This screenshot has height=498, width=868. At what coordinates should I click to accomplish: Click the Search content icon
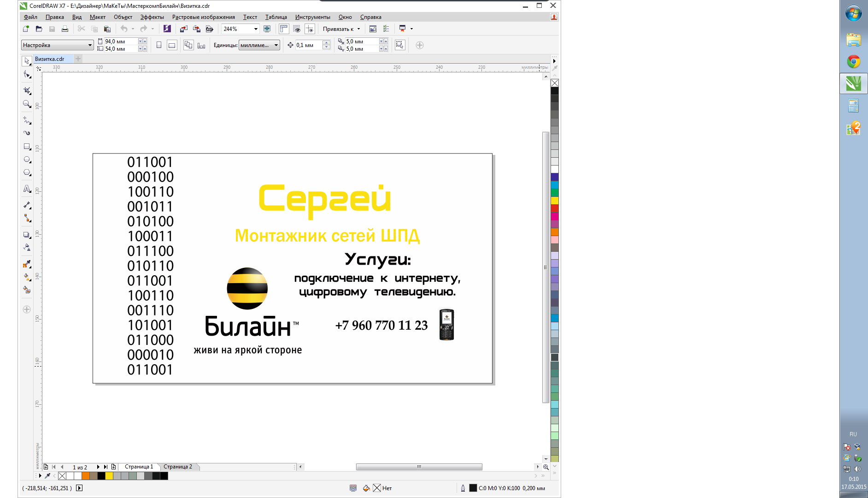click(x=167, y=29)
